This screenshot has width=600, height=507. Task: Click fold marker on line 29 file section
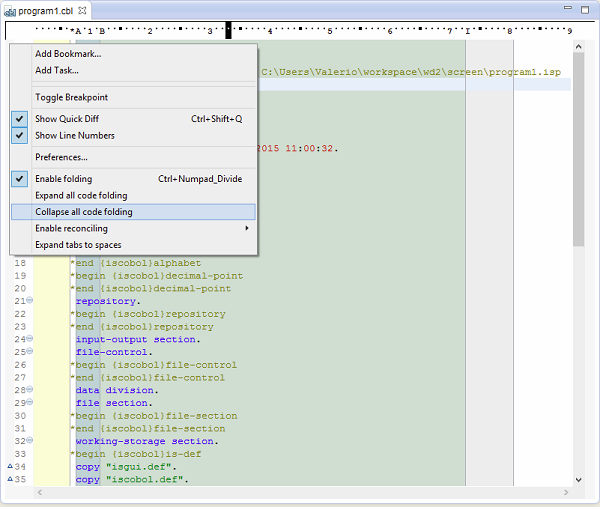[x=30, y=403]
